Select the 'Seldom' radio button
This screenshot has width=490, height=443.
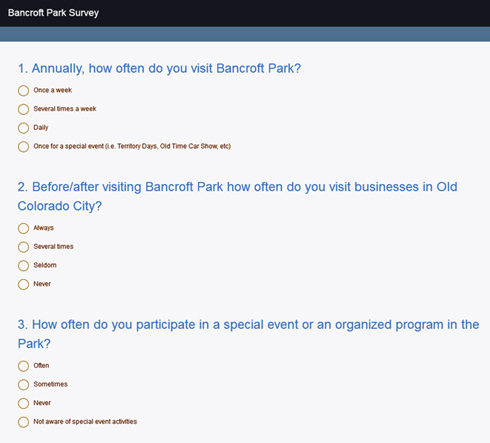[x=23, y=266]
